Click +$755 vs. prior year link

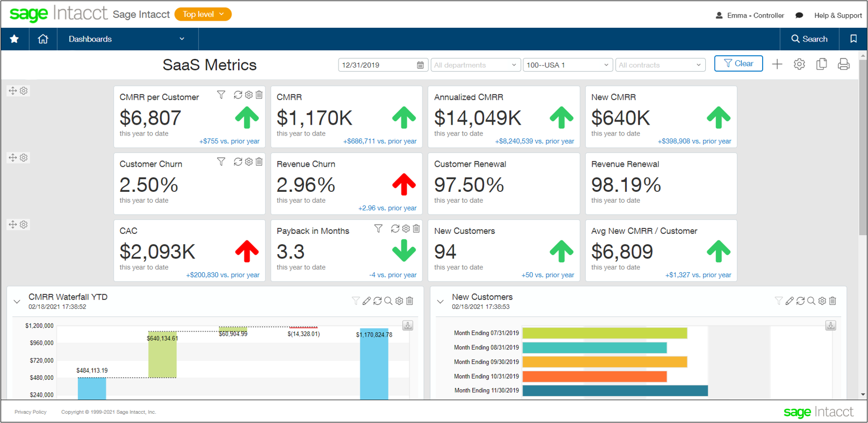pyautogui.click(x=229, y=141)
